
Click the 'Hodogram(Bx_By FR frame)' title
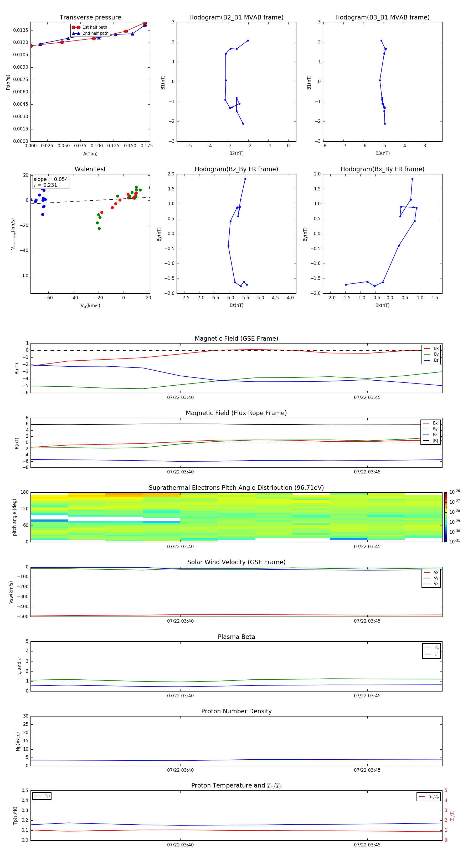click(382, 169)
